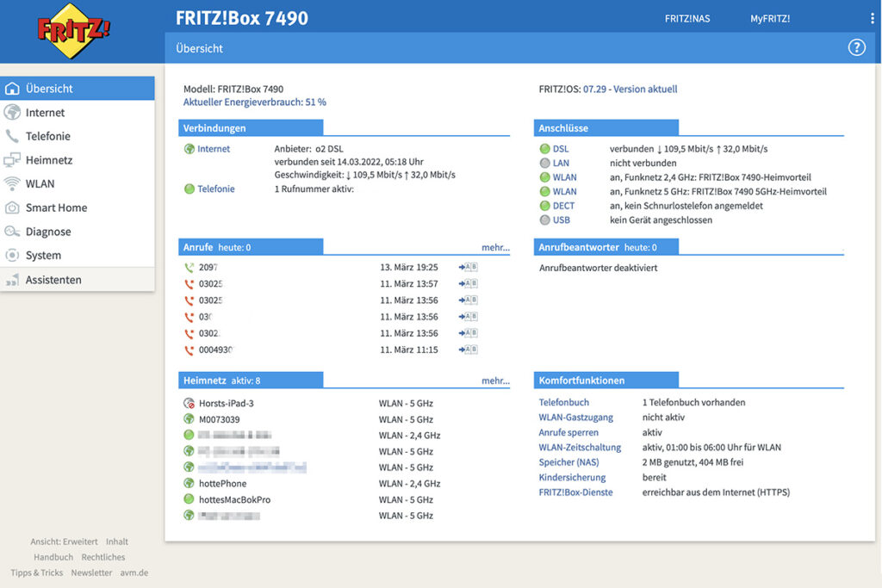Screen dimensions: 882x588
Task: Click the Diagnose icon in sidebar
Action: point(12,232)
